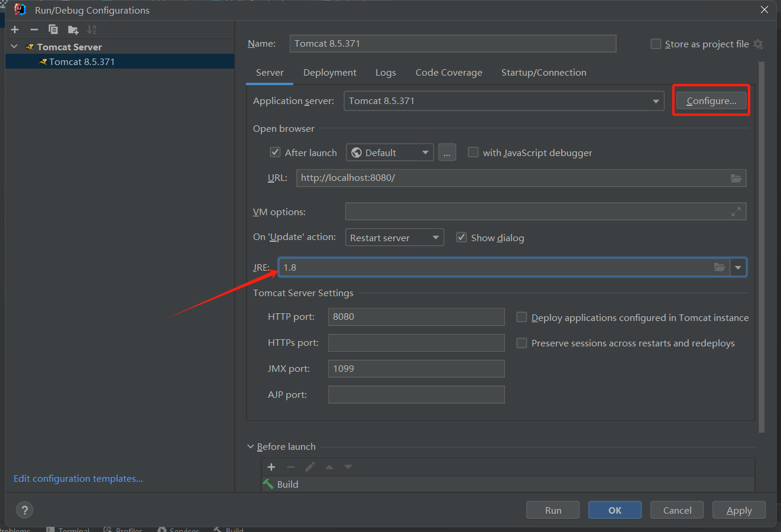Add new configuration with plus icon
Screen dimensions: 781x532
point(15,30)
